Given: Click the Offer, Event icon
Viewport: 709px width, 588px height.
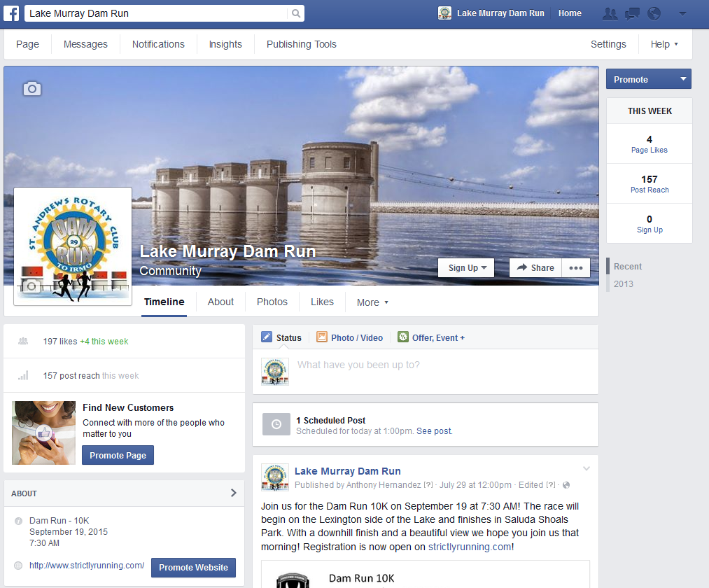Looking at the screenshot, I should pyautogui.click(x=403, y=337).
